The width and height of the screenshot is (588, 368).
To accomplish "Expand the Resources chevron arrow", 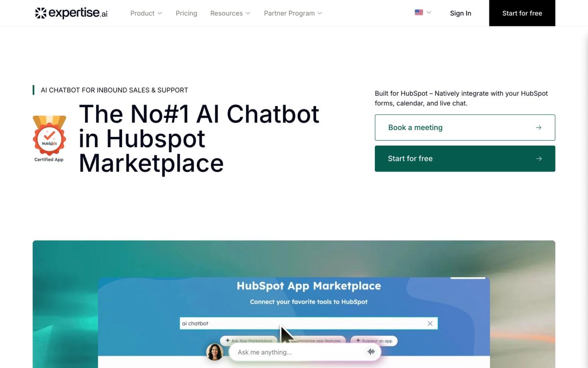I will [x=247, y=13].
